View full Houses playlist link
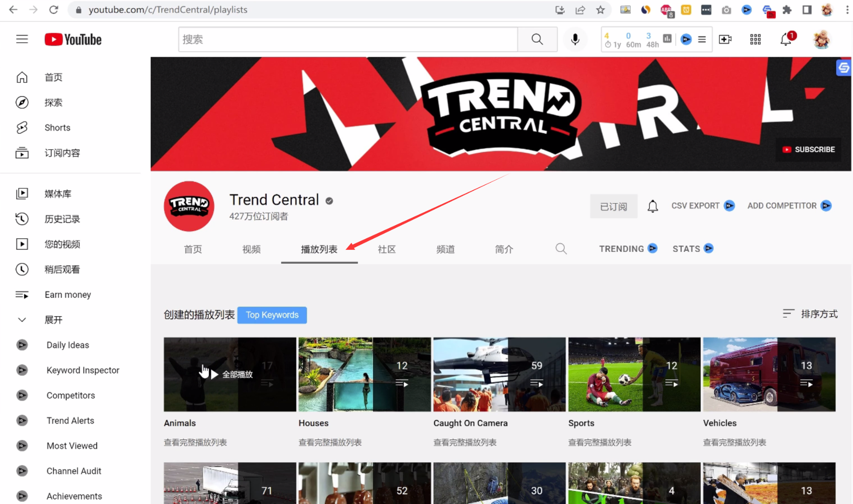853x504 pixels. pos(330,442)
